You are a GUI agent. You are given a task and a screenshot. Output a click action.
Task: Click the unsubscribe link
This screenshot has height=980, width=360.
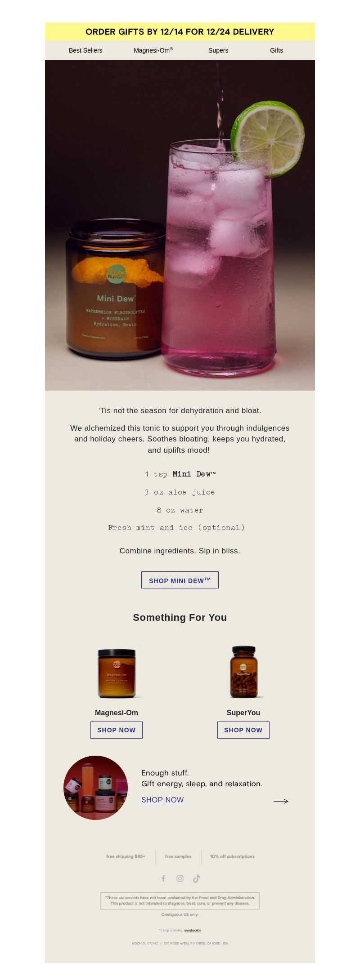click(193, 930)
